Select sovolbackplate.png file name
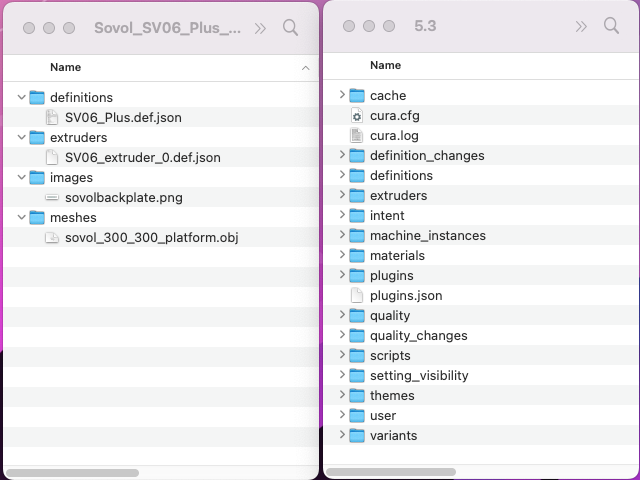The width and height of the screenshot is (640, 480). [124, 198]
